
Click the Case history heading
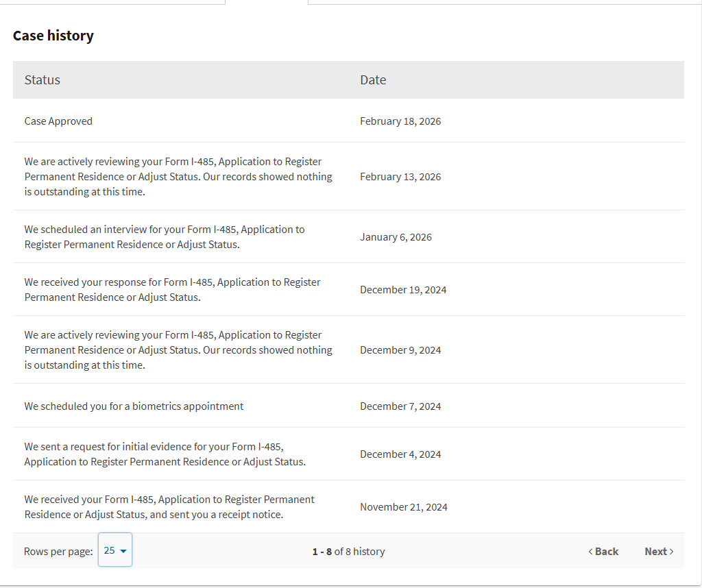[53, 36]
